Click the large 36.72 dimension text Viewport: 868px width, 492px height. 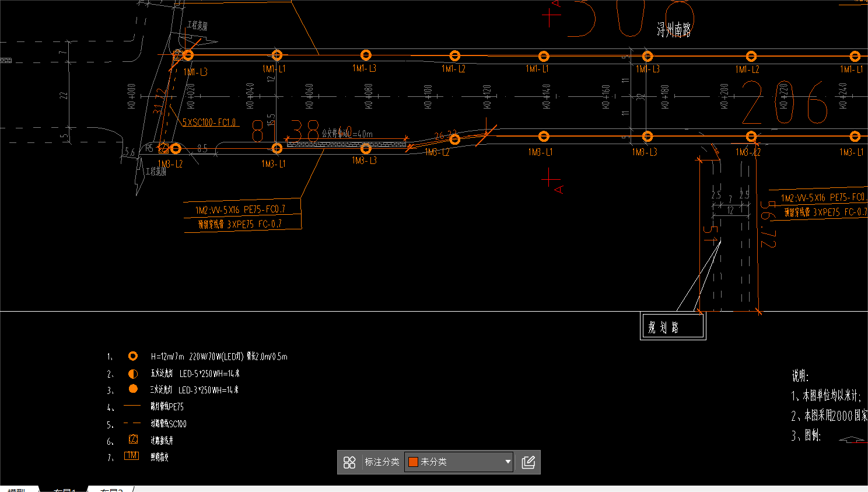[x=768, y=224]
